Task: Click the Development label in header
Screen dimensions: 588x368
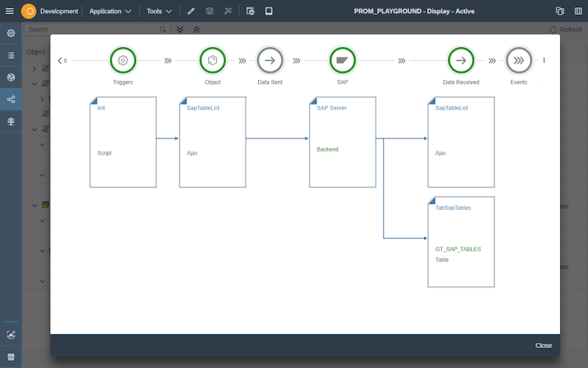Action: (59, 11)
